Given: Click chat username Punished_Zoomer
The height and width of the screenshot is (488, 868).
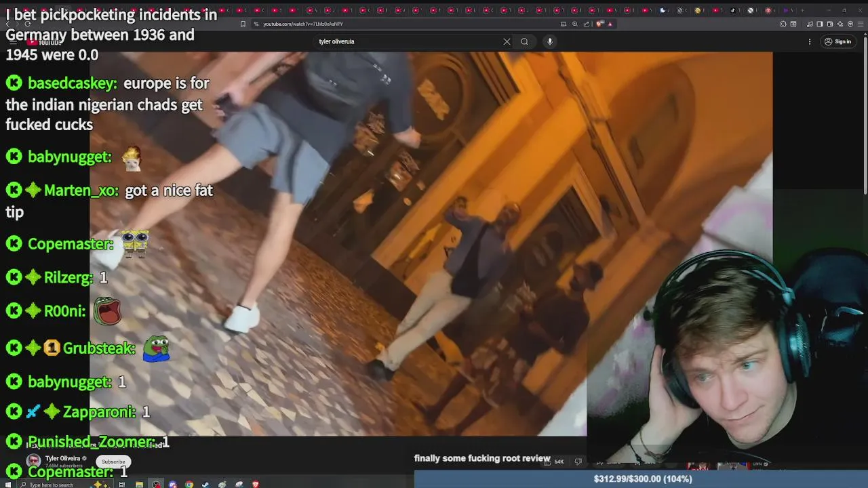Looking at the screenshot, I should [91, 442].
